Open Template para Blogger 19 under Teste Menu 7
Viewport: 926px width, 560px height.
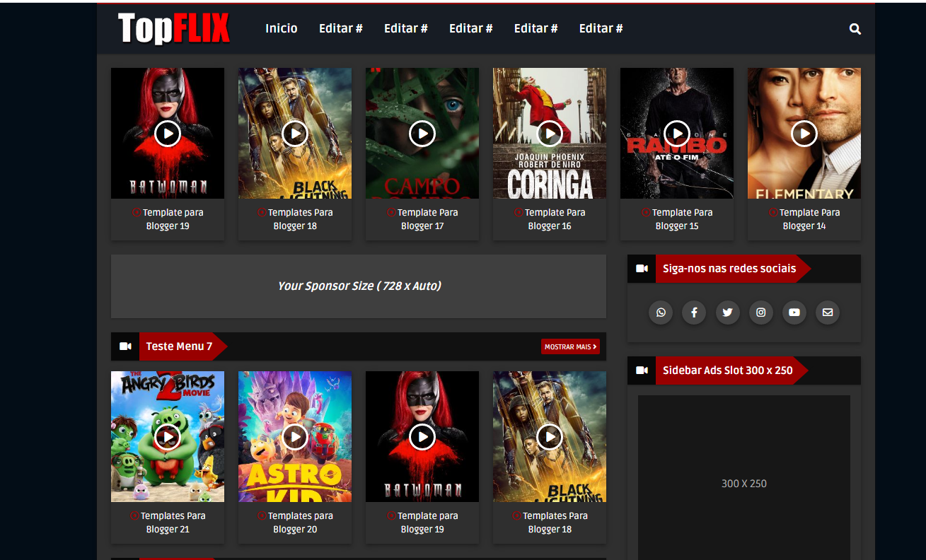[422, 523]
